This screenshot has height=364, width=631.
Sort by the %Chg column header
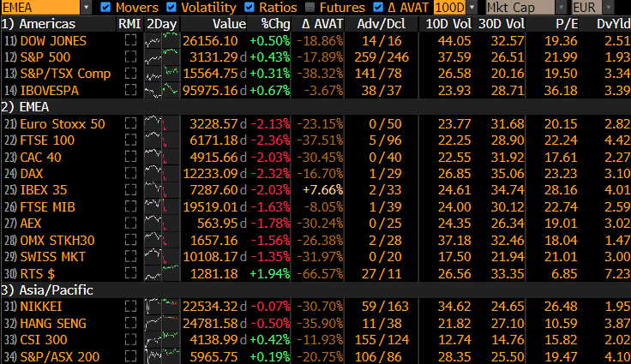(275, 24)
